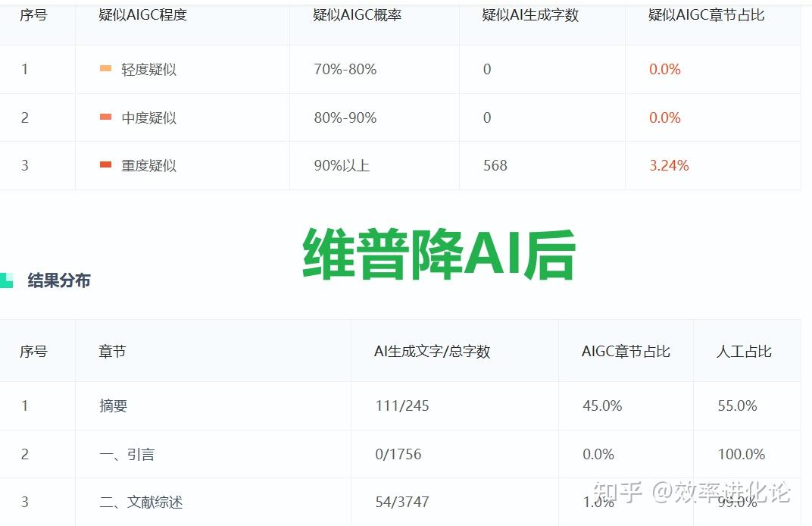Click the 0/1756 word count cell
The height and width of the screenshot is (526, 812).
point(398,455)
